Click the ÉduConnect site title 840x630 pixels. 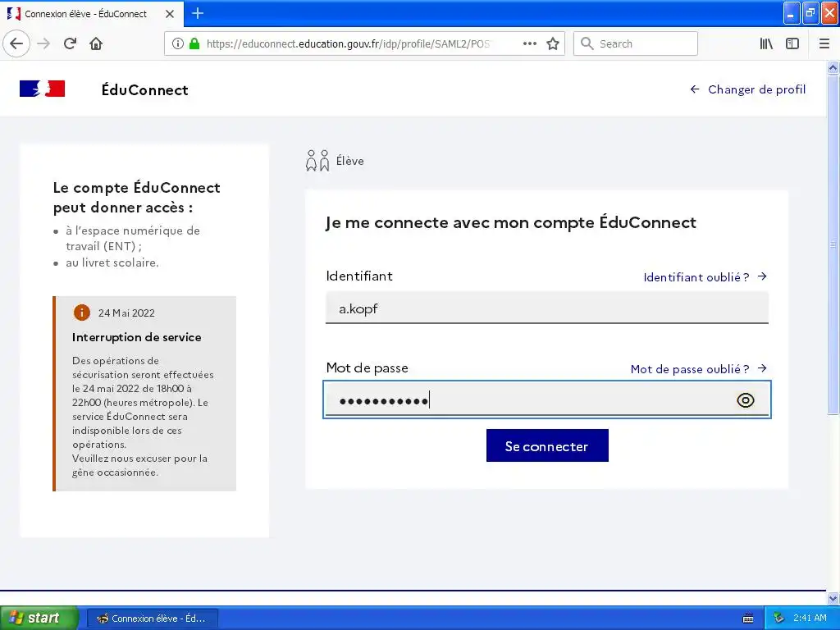pyautogui.click(x=144, y=89)
